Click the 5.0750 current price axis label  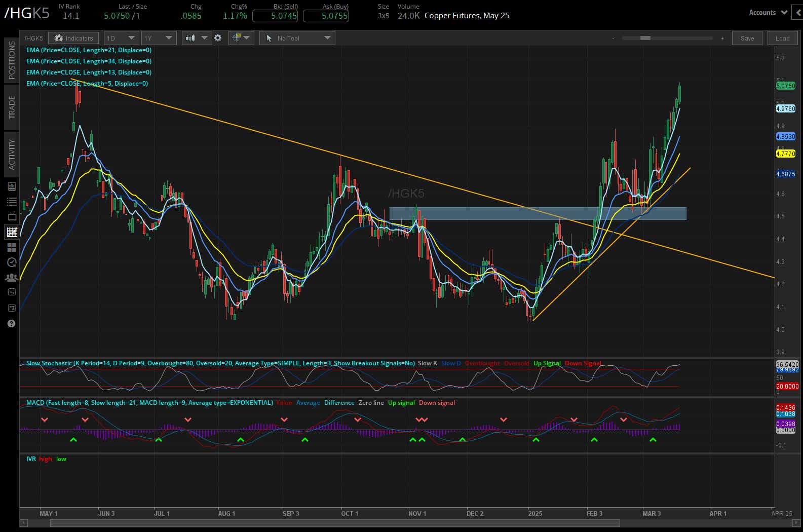(786, 86)
